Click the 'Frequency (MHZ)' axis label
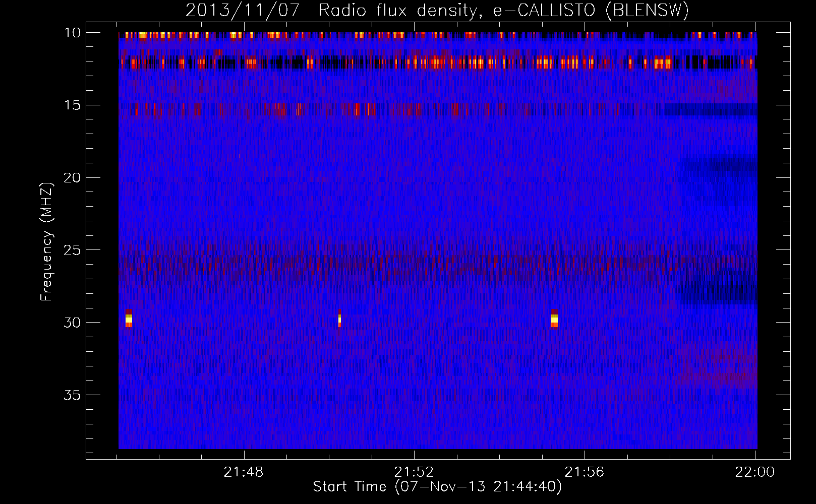 click(46, 242)
